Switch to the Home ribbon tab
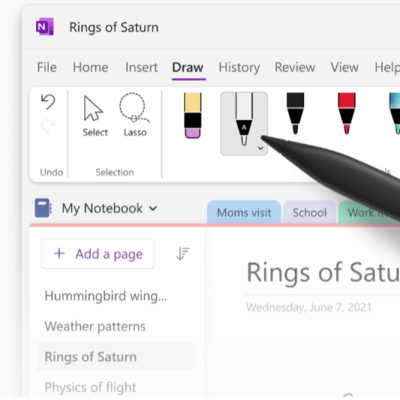The height and width of the screenshot is (400, 400). (x=90, y=67)
